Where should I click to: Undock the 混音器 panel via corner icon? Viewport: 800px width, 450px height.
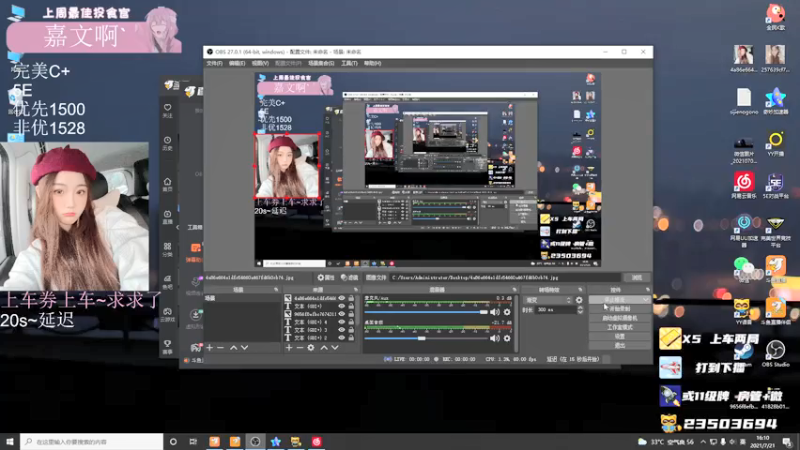click(514, 289)
